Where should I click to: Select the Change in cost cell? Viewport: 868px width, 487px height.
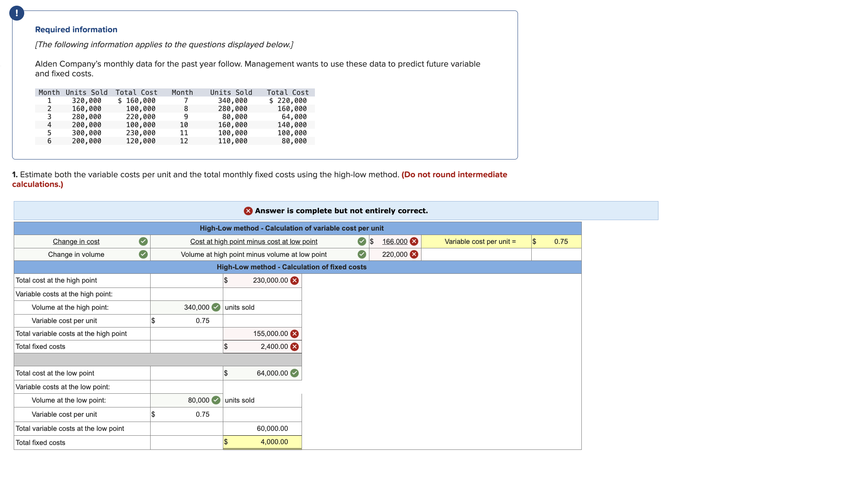(76, 241)
